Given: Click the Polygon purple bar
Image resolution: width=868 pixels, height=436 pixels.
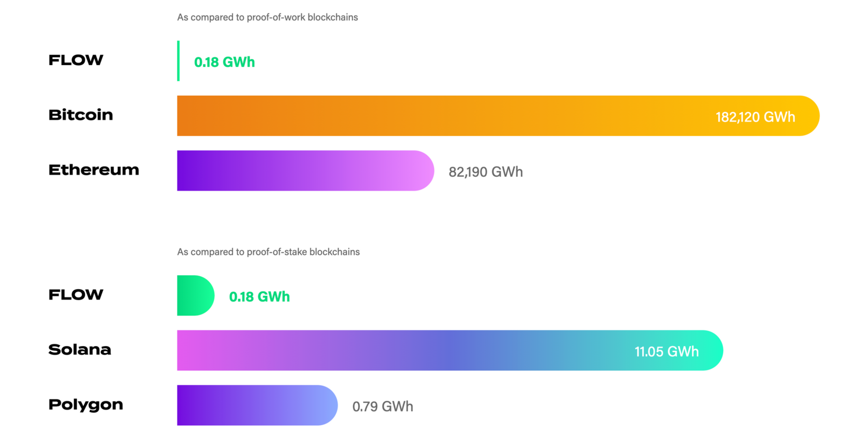Looking at the screenshot, I should 257,405.
